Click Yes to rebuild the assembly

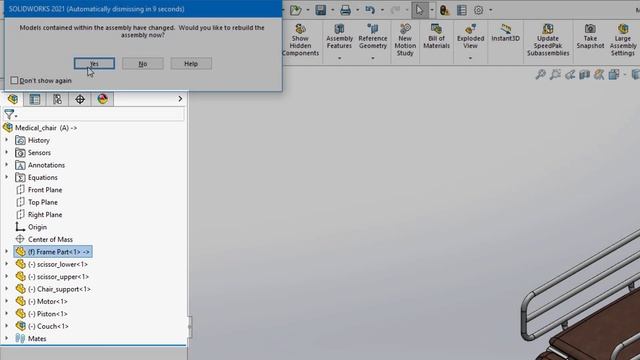coord(94,64)
